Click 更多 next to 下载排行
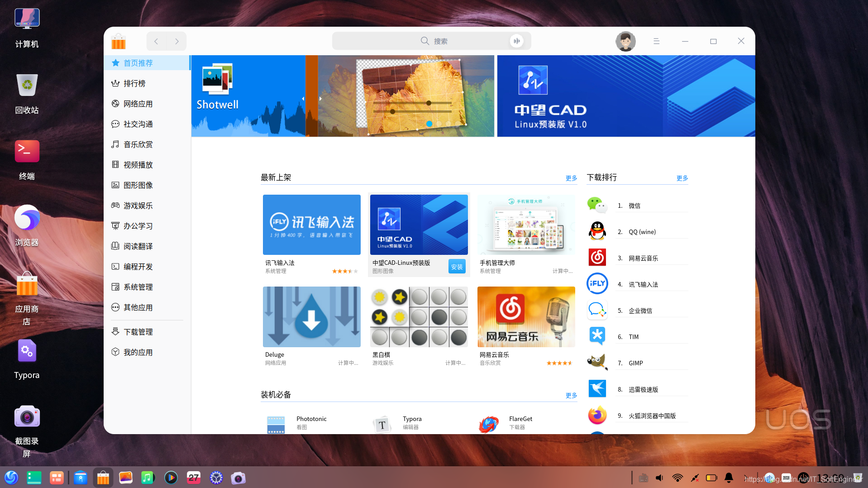Image resolution: width=868 pixels, height=488 pixels. (682, 178)
